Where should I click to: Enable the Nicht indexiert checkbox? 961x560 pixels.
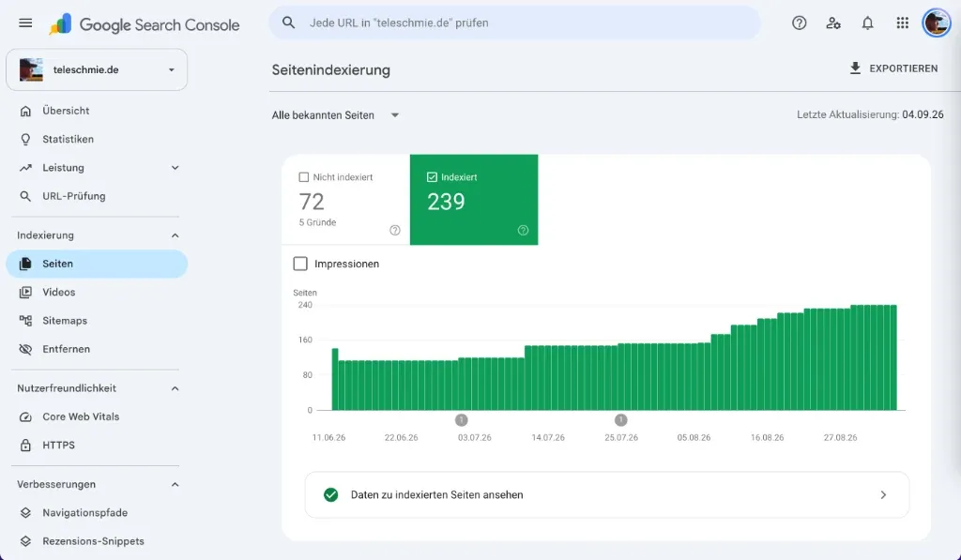303,177
